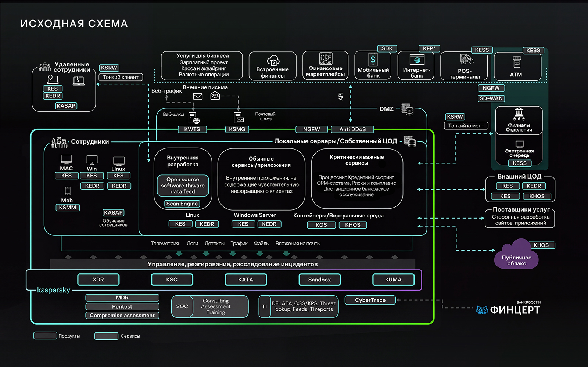Click the SDK tag above Мобильный банк

387,48
